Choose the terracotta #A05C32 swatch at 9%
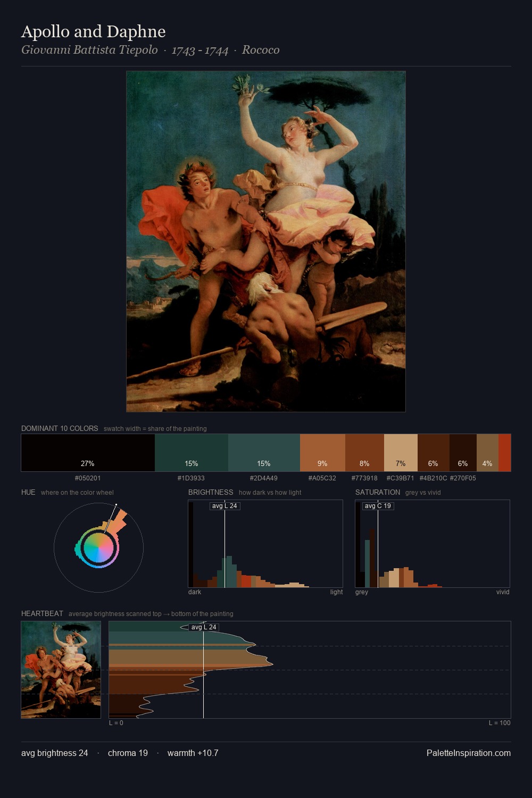Viewport: 532px width, 798px height. 322,453
